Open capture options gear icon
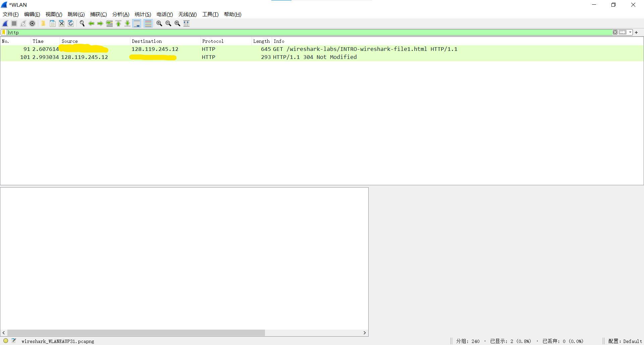 (x=32, y=23)
